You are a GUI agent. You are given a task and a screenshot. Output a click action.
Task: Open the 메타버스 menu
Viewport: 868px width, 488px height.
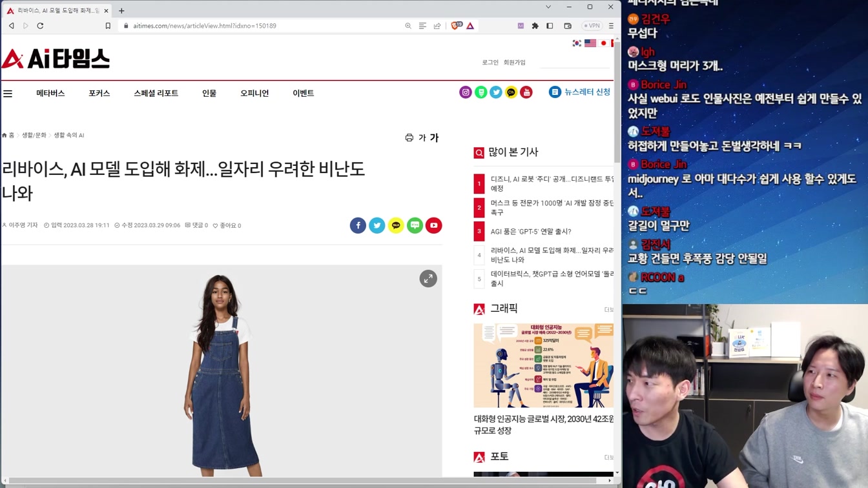click(50, 94)
